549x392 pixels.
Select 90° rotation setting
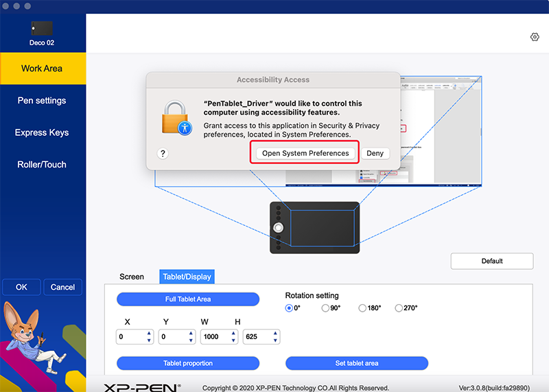pyautogui.click(x=325, y=308)
